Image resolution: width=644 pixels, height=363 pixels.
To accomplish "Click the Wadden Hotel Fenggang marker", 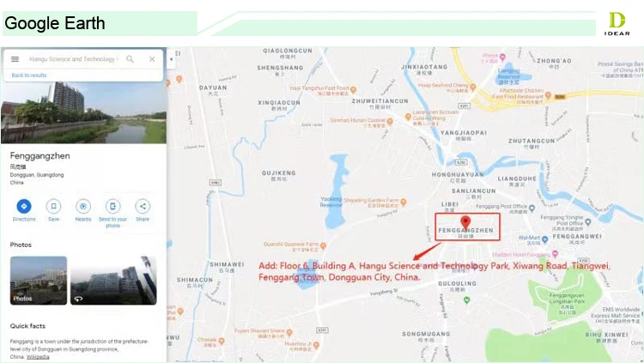I will pos(556,254).
